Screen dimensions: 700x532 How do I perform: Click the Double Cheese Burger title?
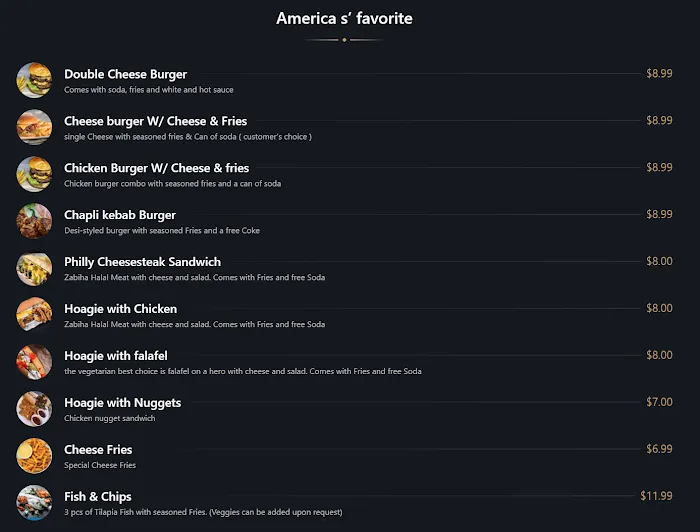pyautogui.click(x=125, y=74)
